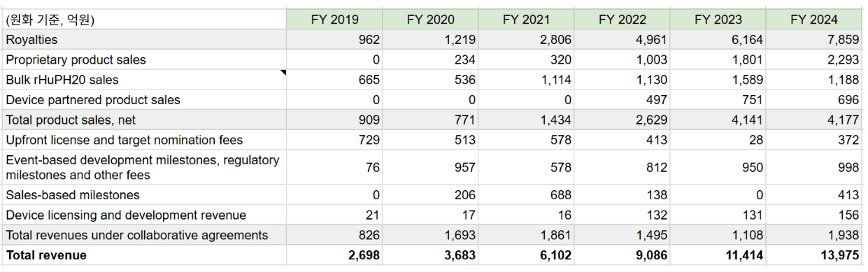Click the note indicator on Bulk rHuPH20 sales

tap(283, 72)
